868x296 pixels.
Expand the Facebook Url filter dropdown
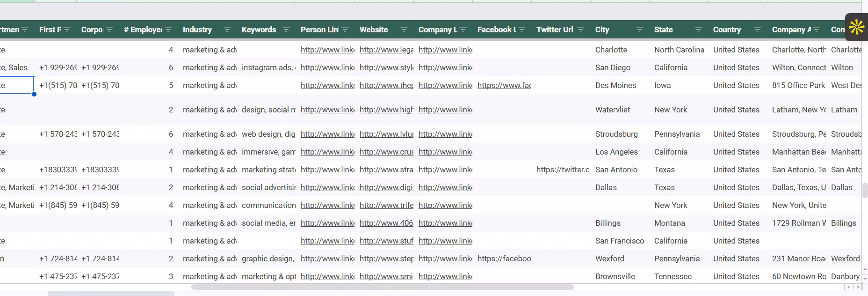521,30
